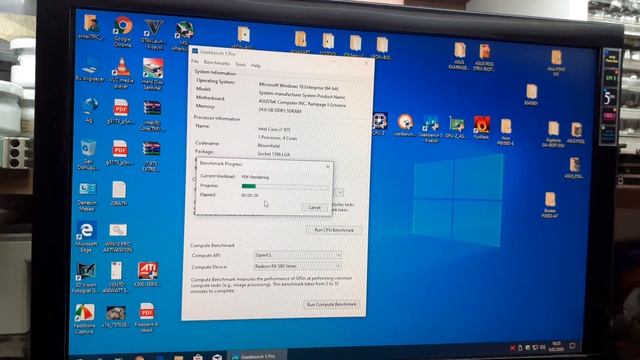The height and width of the screenshot is (360, 640).
Task: Open the UserBenchmark desktop shortcut
Action: [x=405, y=126]
